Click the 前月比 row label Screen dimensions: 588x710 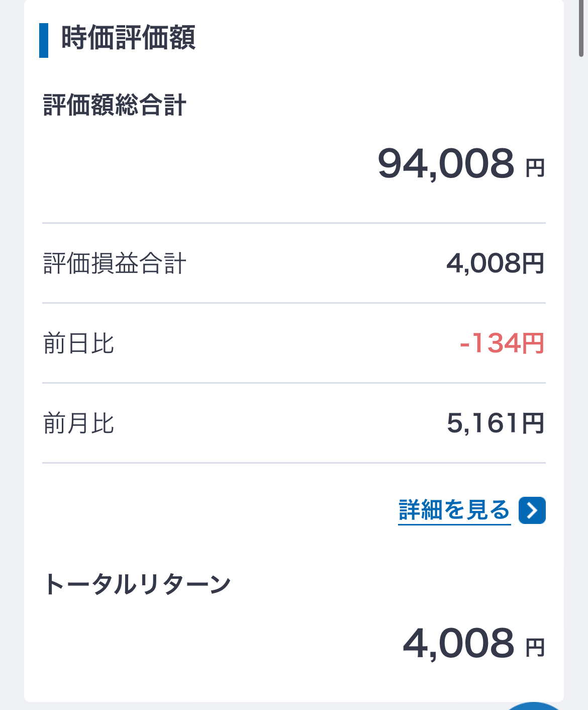tap(79, 423)
